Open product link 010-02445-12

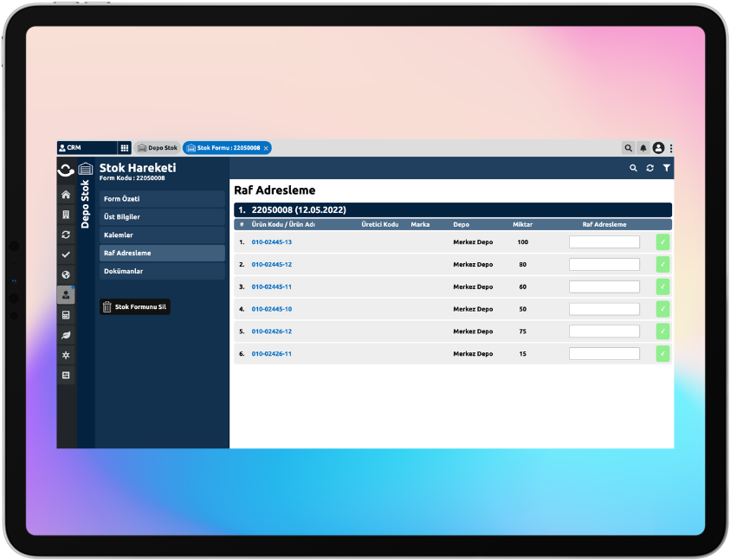(271, 264)
